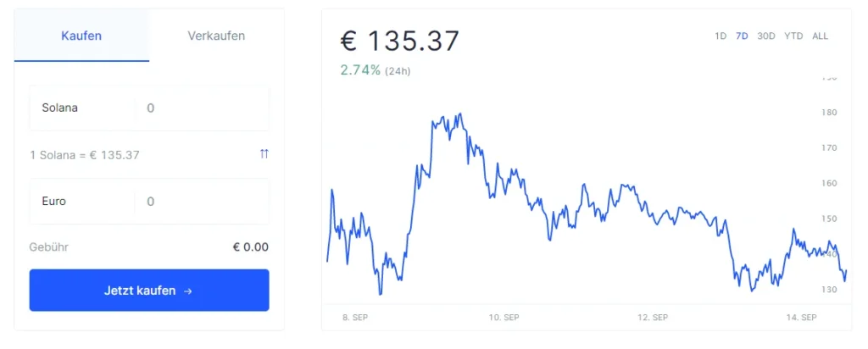Open the Verkaufen tab
This screenshot has width=868, height=349.
click(216, 36)
